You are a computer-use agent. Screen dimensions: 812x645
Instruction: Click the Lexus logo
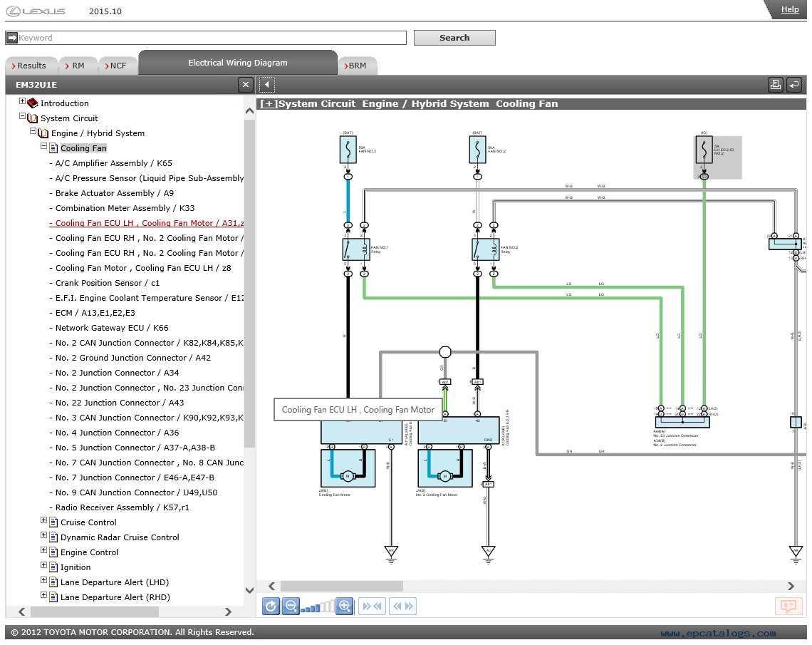click(36, 11)
